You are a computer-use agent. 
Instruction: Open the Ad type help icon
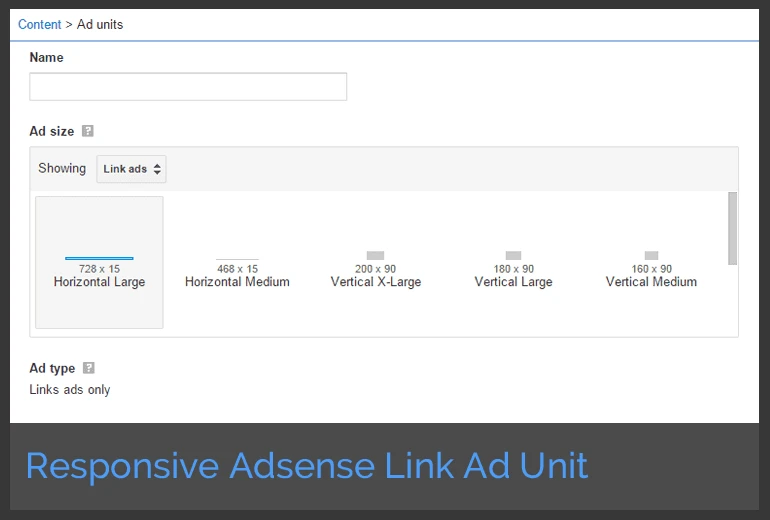[x=88, y=368]
